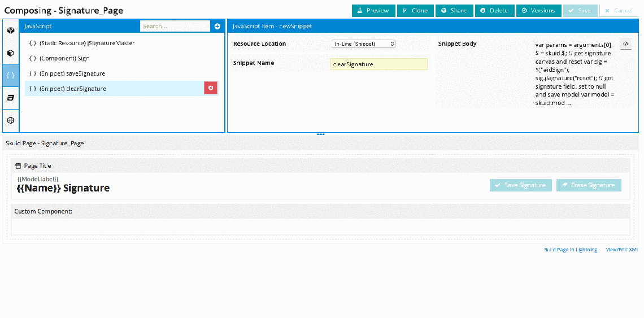Focus the JavaScript search box
The width and height of the screenshot is (644, 318).
coord(175,27)
